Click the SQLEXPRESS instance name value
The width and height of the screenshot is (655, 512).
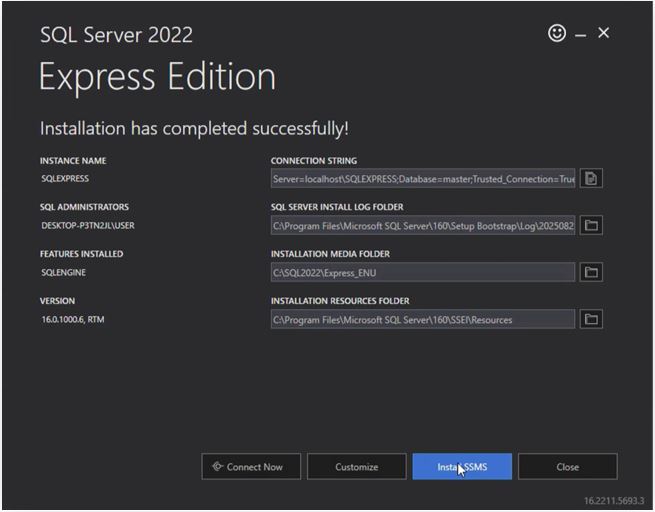click(x=65, y=179)
